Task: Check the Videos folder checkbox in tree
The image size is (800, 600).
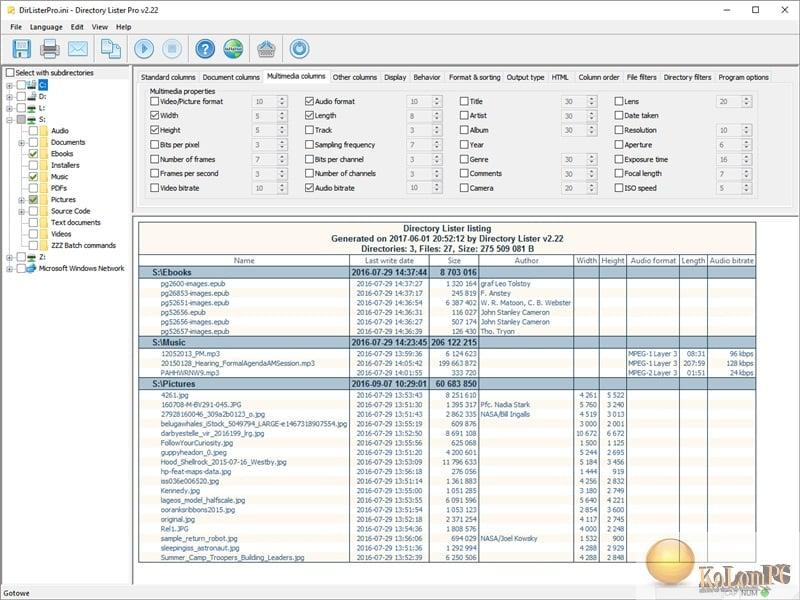Action: (x=33, y=234)
